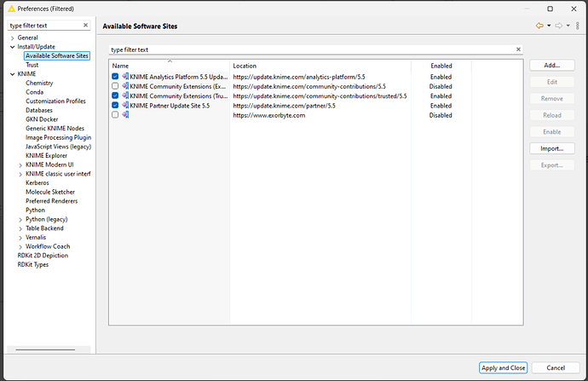The height and width of the screenshot is (381, 588).
Task: Open RDKit Types preferences
Action: tap(33, 265)
